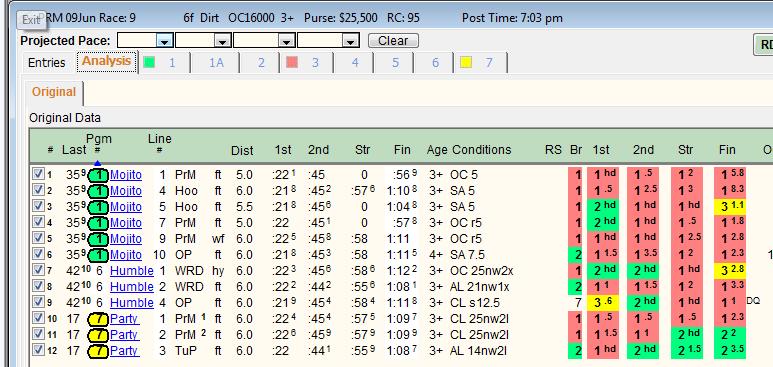Uncheck row 2 checkbox for Mojito
The image size is (773, 367).
[37, 190]
